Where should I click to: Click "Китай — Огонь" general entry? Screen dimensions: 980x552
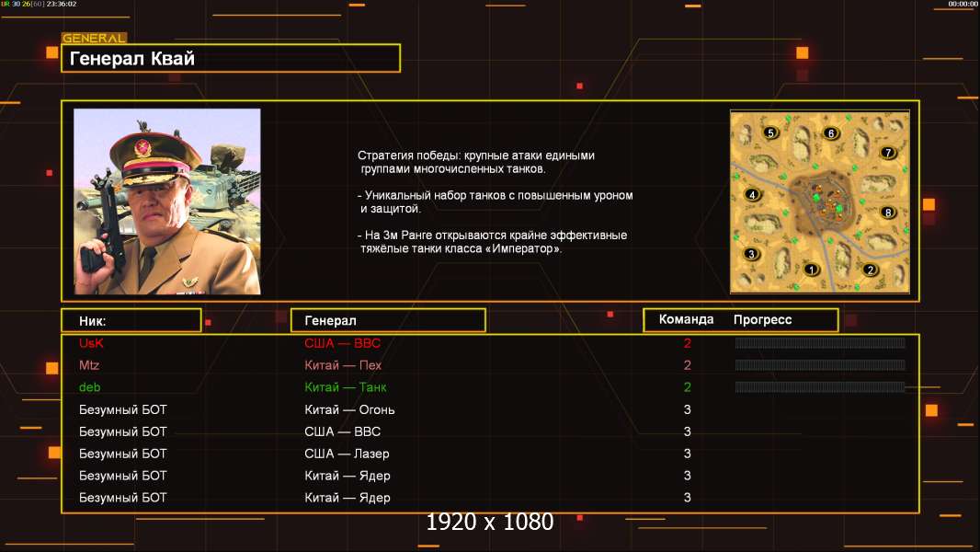pos(349,409)
